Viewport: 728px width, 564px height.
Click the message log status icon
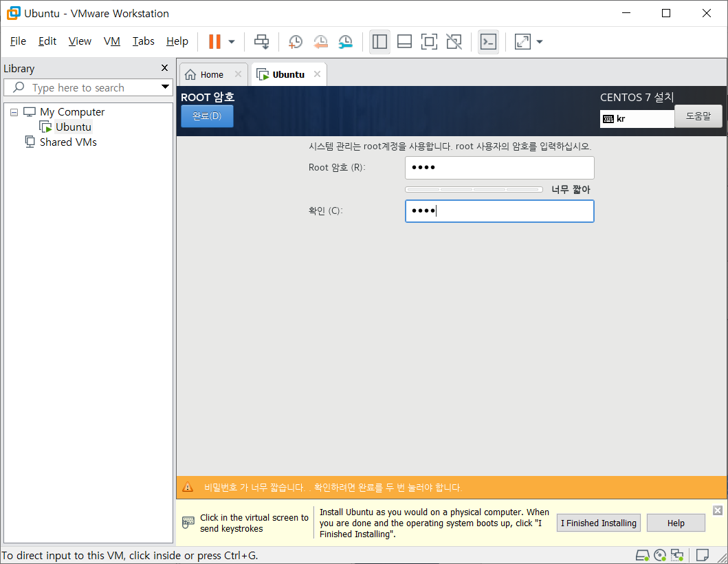(x=703, y=555)
